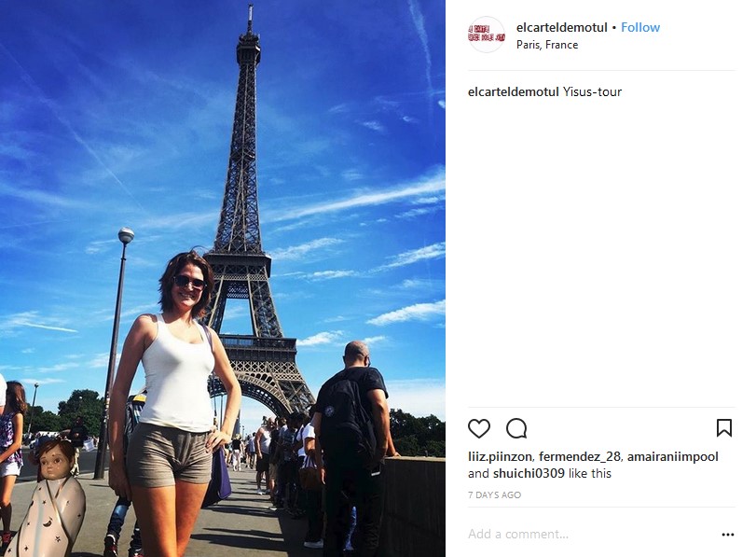View liiz.piinzon's profile from likes
756x557 pixels.
pyautogui.click(x=500, y=456)
